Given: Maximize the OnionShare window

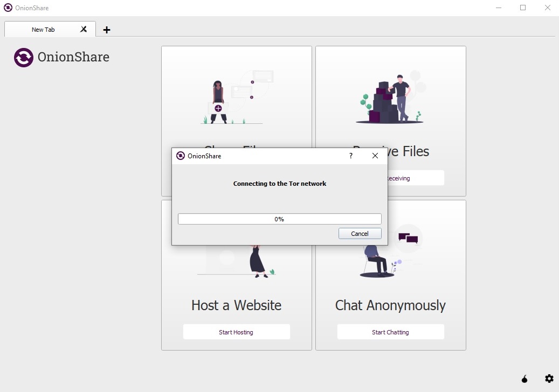Looking at the screenshot, I should [x=523, y=8].
